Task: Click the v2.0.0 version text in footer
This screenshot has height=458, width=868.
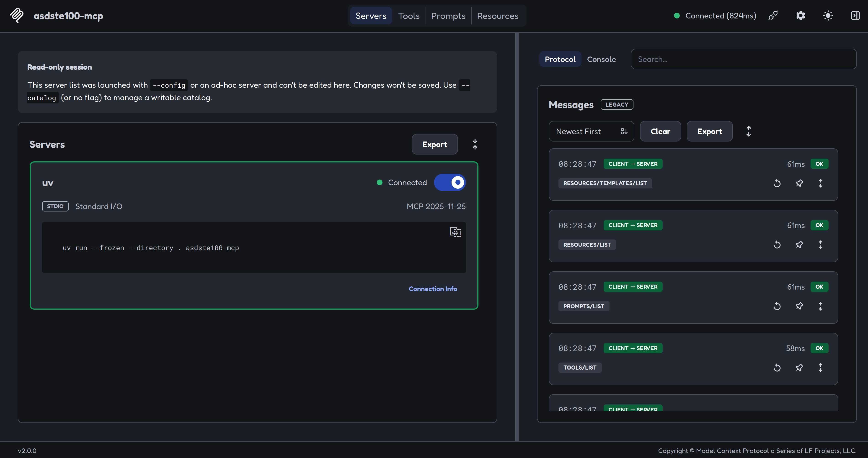Action: coord(27,450)
